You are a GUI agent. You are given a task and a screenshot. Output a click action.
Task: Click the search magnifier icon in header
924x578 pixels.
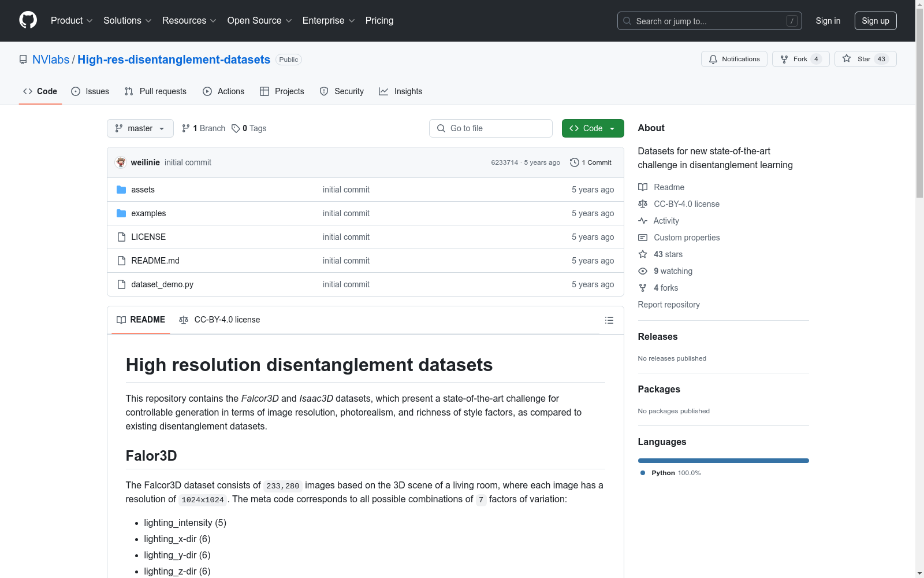(x=627, y=21)
